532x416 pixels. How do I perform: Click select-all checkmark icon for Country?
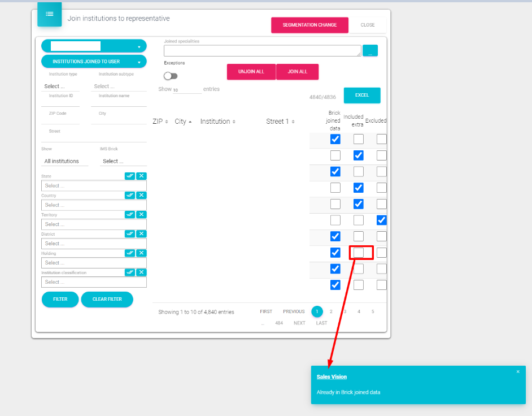130,195
